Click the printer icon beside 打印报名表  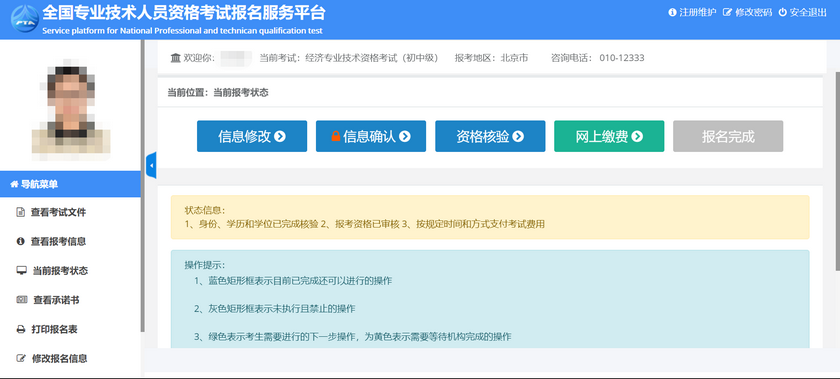21,329
